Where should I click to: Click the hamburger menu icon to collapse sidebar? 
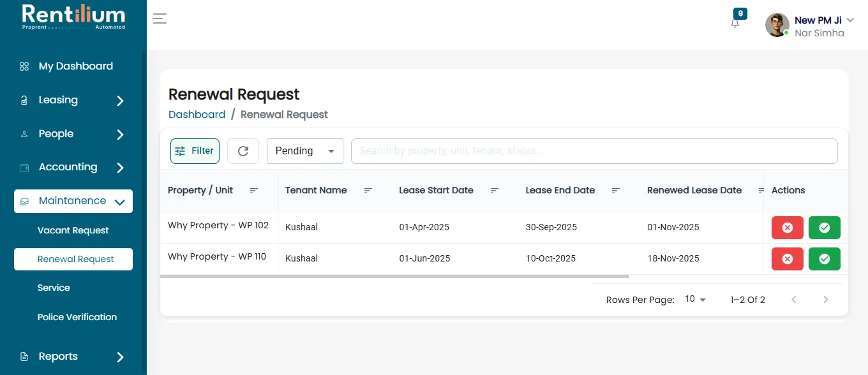click(160, 18)
